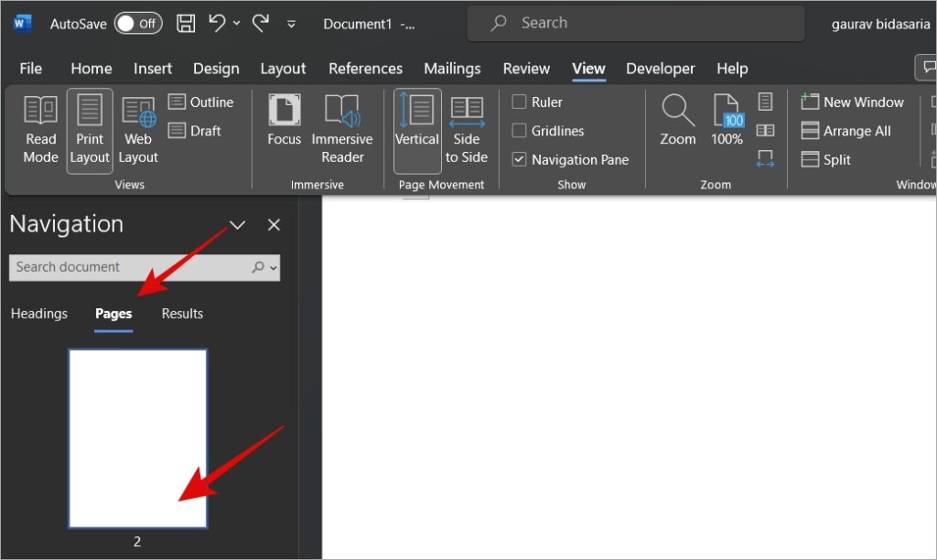The width and height of the screenshot is (937, 560).
Task: Click the Undo arrow icon
Action: tap(216, 23)
